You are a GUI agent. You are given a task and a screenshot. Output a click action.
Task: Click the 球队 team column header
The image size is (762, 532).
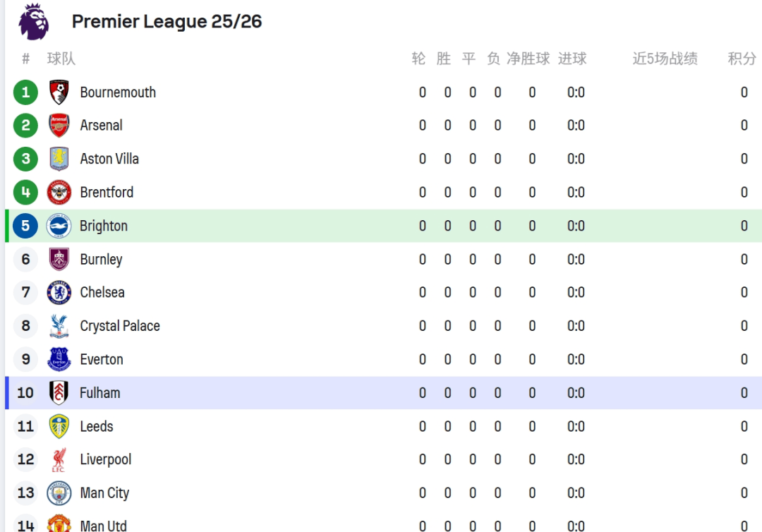pyautogui.click(x=61, y=59)
